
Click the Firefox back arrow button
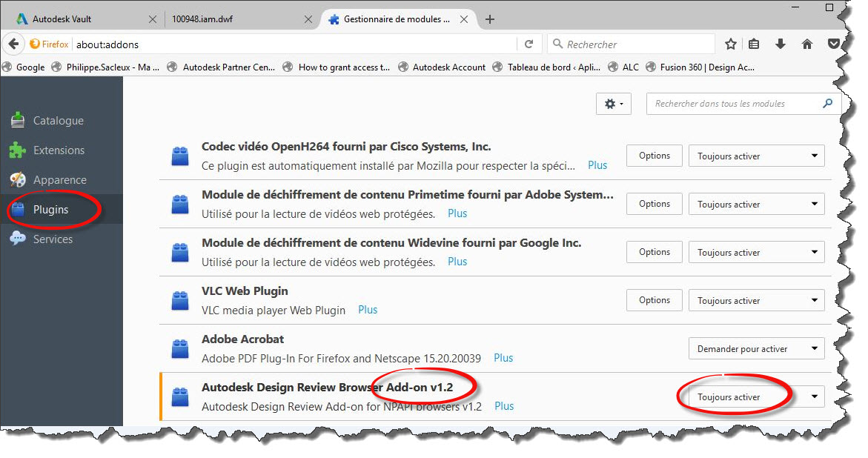click(x=13, y=44)
